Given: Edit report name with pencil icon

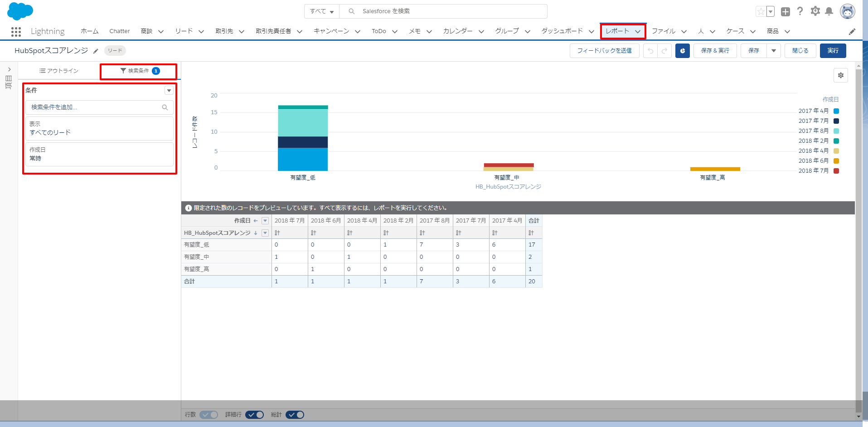Looking at the screenshot, I should click(96, 51).
